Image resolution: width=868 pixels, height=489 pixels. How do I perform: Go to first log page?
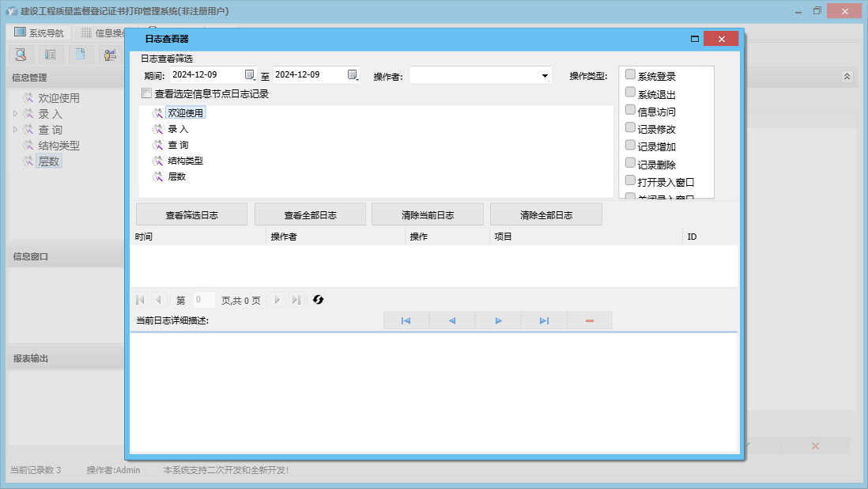point(140,300)
